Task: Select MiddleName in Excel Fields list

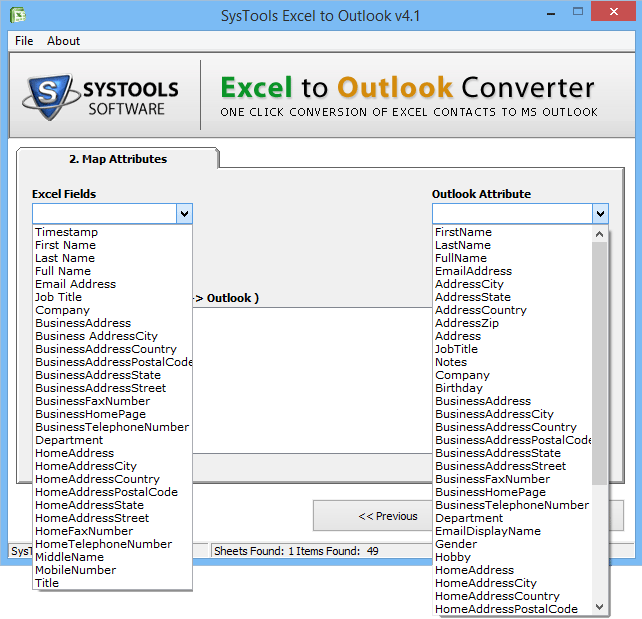Action: (112, 557)
